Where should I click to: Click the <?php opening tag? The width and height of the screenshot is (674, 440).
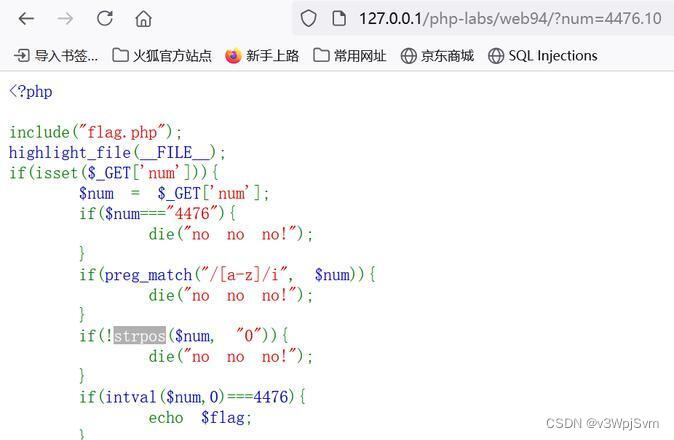[31, 92]
